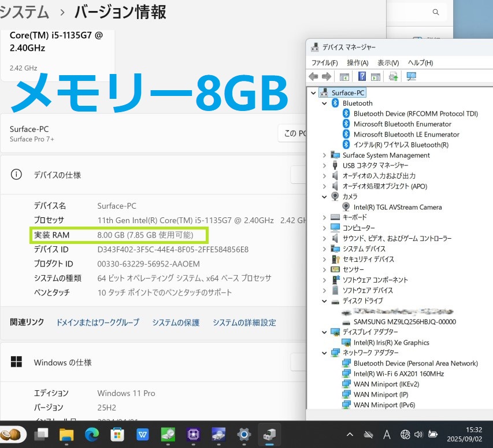Open the 操作(A) menu

pyautogui.click(x=357, y=62)
